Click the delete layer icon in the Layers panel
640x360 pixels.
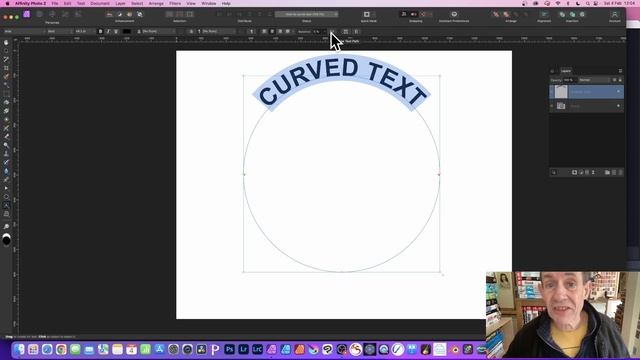click(x=620, y=172)
